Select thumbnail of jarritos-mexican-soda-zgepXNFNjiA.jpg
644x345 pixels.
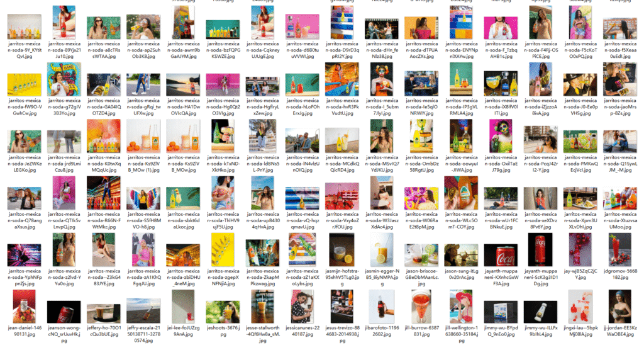[x=223, y=249]
